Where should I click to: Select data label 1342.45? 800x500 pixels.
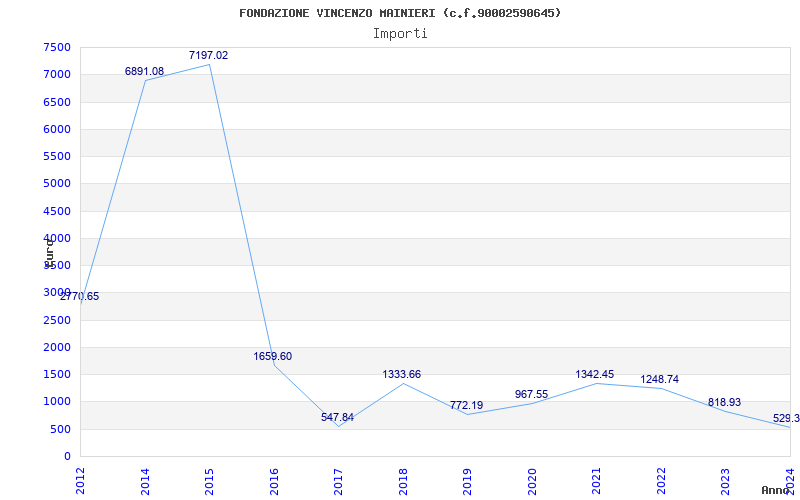[595, 374]
